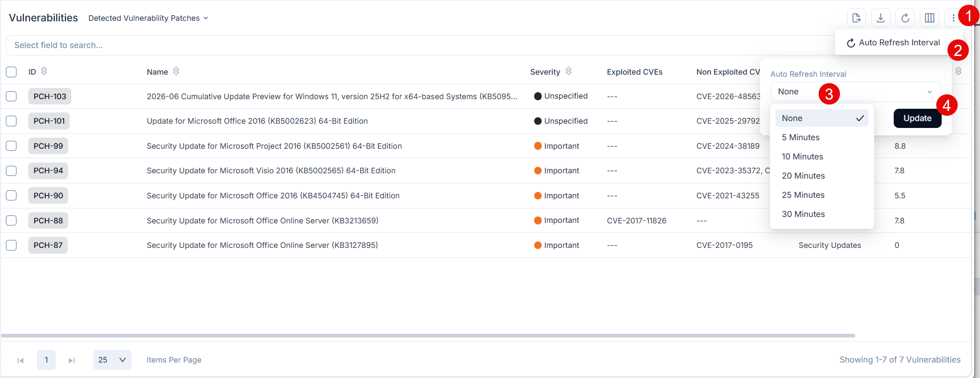Open Detected Vulnerability Patches view dropdown

pyautogui.click(x=148, y=18)
